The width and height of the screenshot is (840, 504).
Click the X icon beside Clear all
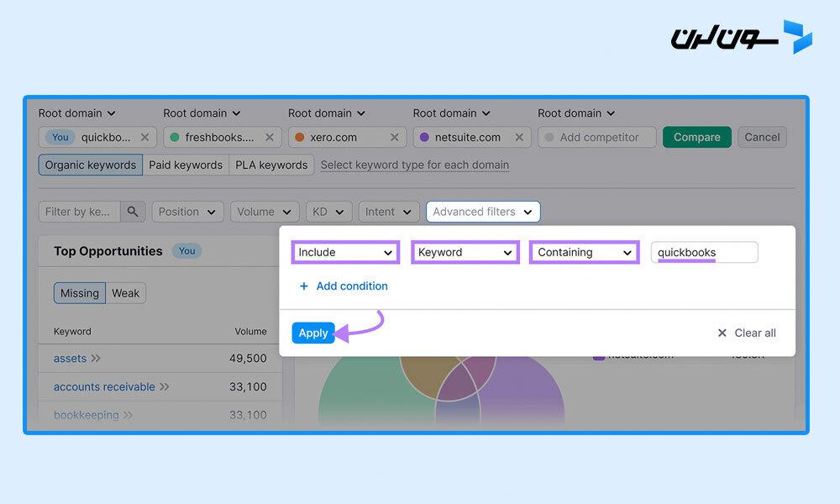pyautogui.click(x=722, y=333)
